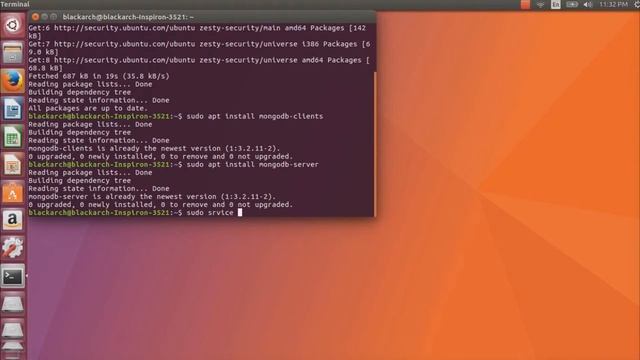The image size is (640, 360).
Task: Open the Wi-Fi network indicator
Action: pos(540,4)
